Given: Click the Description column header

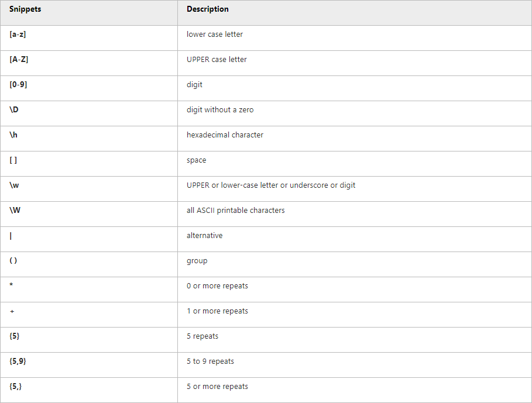Looking at the screenshot, I should click(x=208, y=9).
